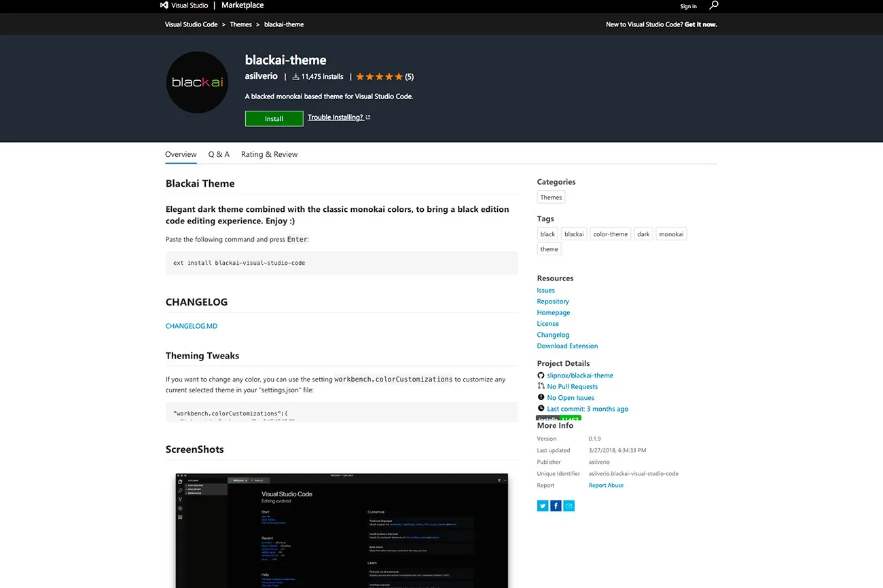Open the Homepage link
The width and height of the screenshot is (883, 588).
[x=554, y=313]
